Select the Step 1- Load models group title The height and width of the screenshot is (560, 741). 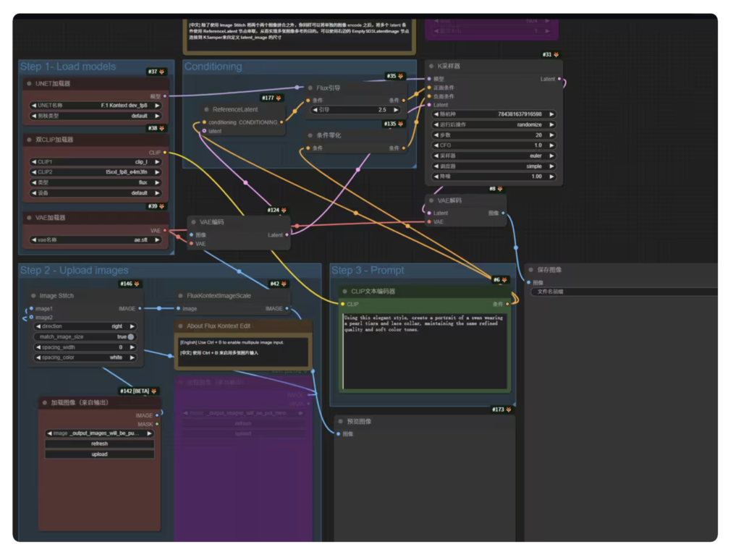coord(68,67)
